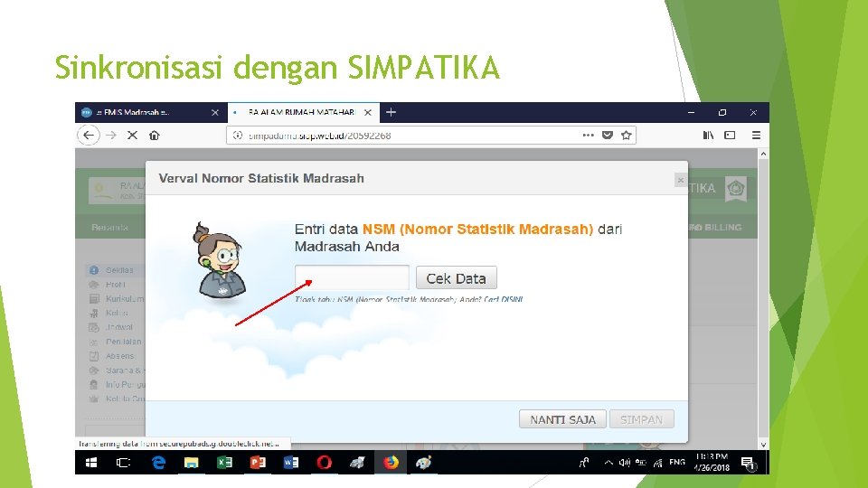Switch to the EMIS Madrasah tab
This screenshot has height=488, width=868.
(x=150, y=112)
